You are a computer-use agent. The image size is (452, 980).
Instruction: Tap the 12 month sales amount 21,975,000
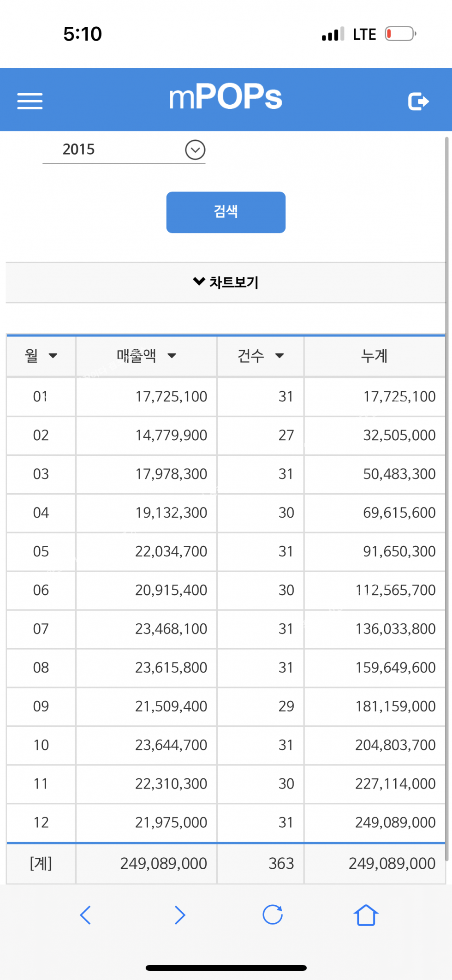(x=171, y=822)
